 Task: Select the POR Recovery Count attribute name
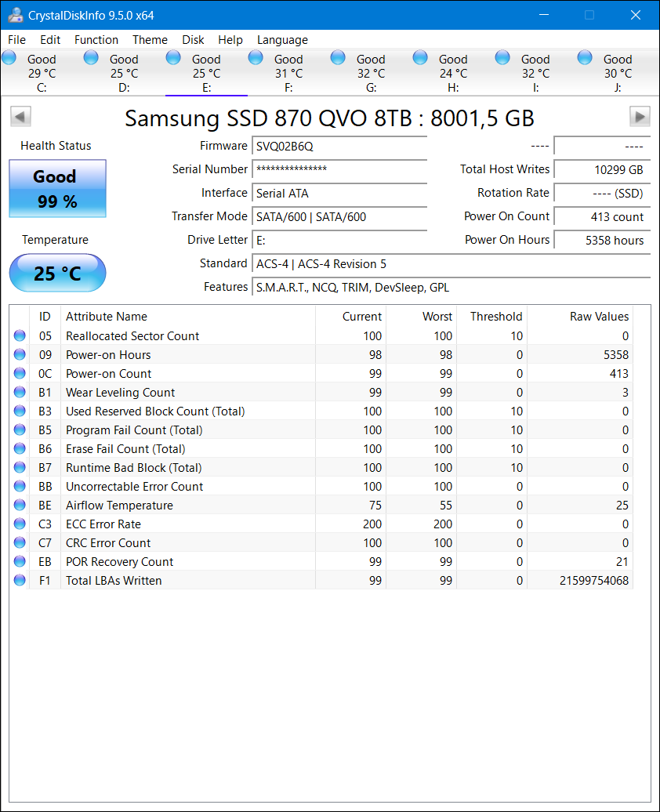(119, 562)
